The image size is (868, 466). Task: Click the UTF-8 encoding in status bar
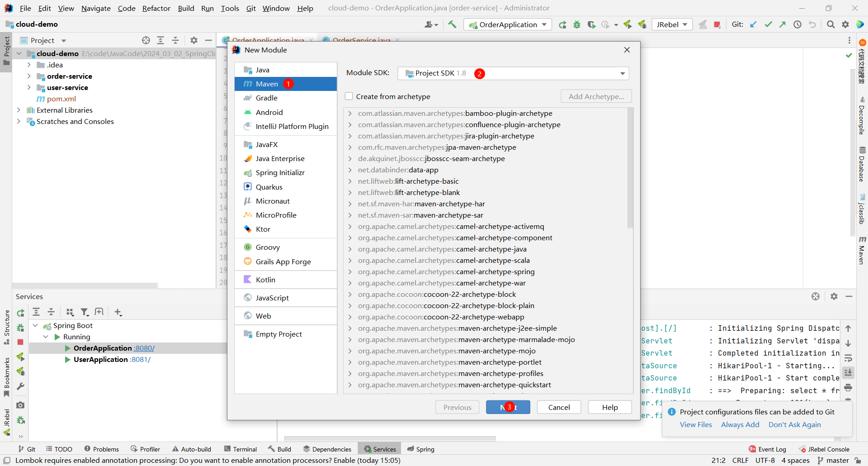765,461
